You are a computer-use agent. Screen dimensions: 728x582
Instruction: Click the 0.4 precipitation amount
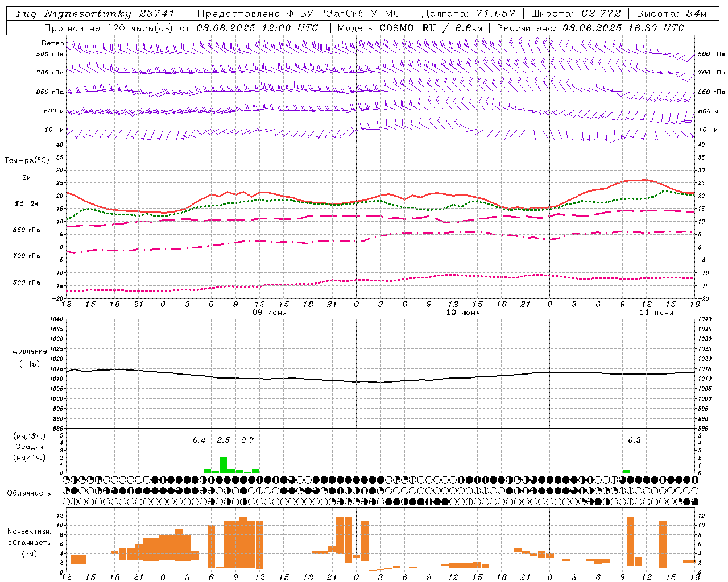(199, 440)
